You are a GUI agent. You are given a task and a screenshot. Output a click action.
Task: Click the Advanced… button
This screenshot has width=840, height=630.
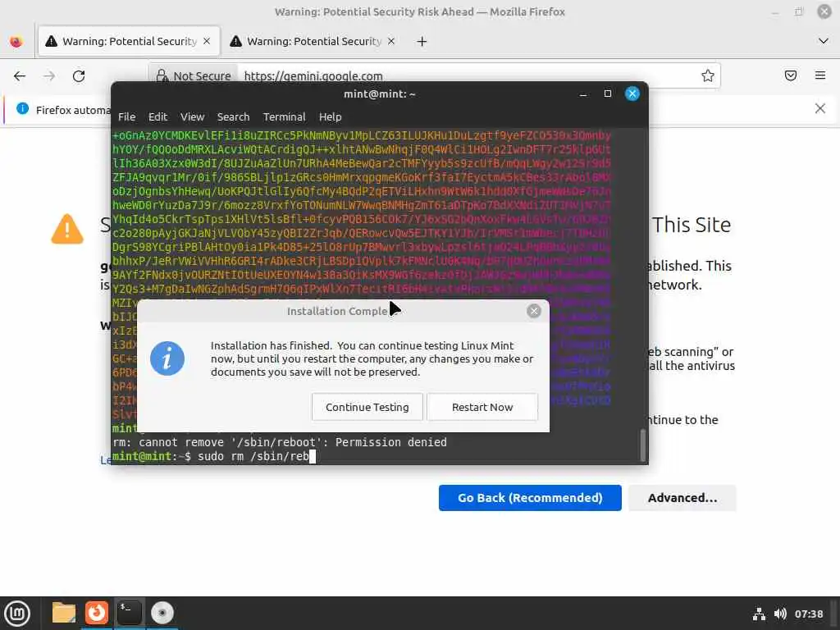pos(682,498)
